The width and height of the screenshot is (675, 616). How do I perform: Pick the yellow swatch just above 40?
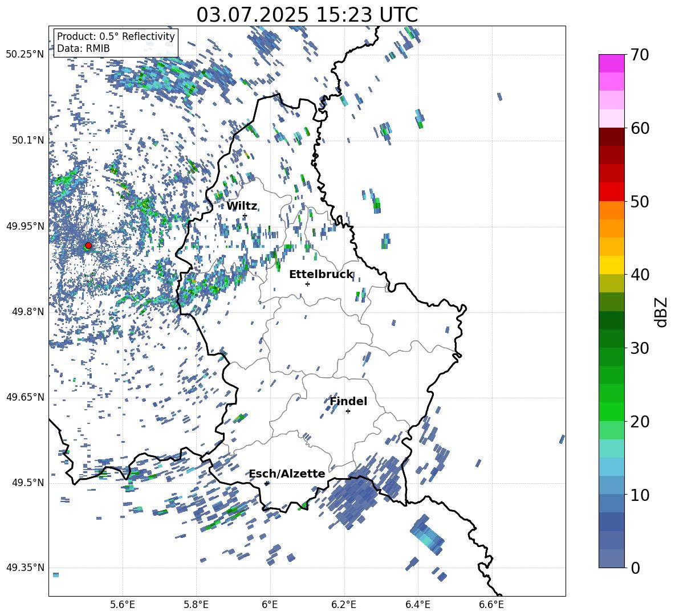click(x=611, y=265)
